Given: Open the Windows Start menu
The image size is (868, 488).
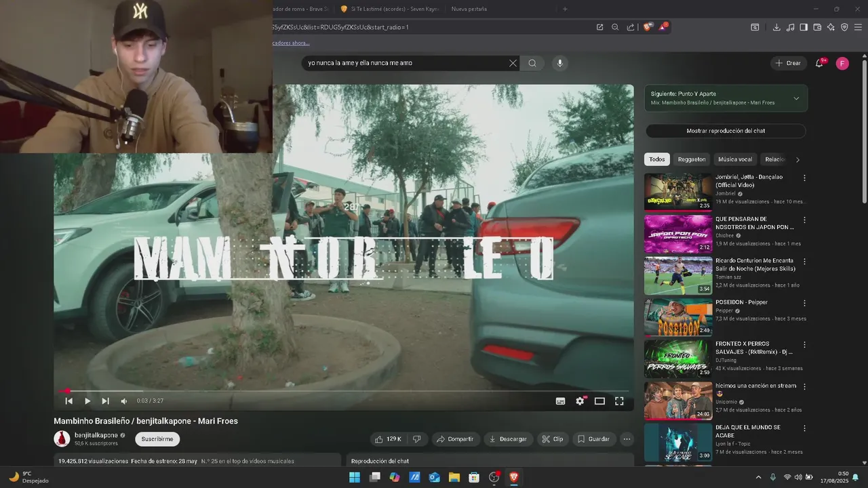Looking at the screenshot, I should click(x=355, y=477).
